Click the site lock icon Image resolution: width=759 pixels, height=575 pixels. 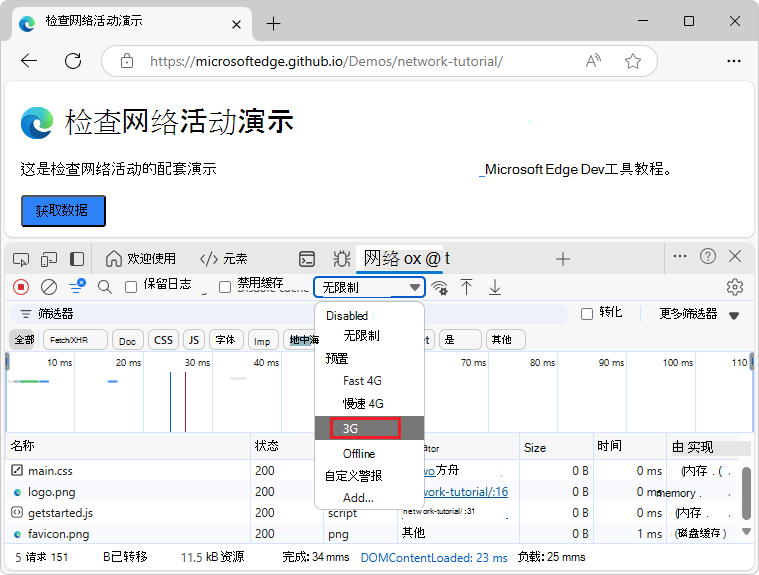[x=127, y=61]
